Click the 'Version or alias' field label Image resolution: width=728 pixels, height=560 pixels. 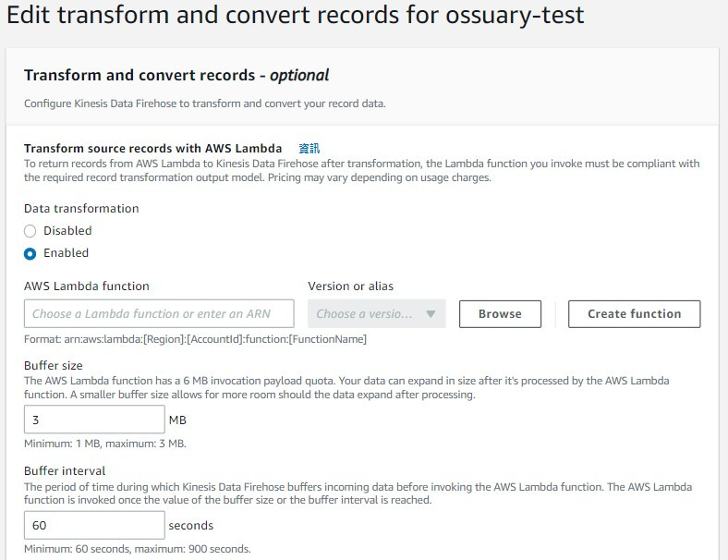pyautogui.click(x=351, y=286)
